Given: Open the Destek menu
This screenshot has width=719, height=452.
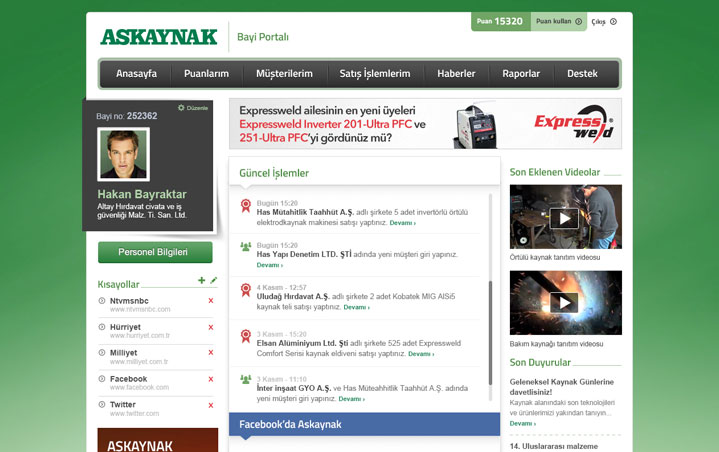Looking at the screenshot, I should pos(582,73).
